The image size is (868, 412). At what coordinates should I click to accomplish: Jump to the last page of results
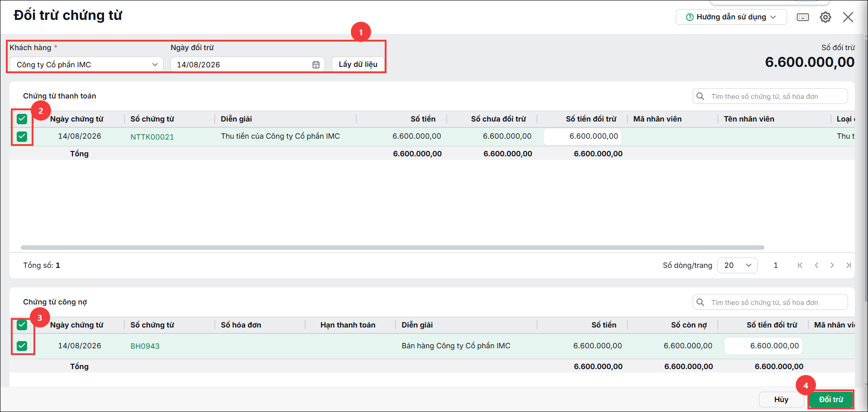(849, 265)
